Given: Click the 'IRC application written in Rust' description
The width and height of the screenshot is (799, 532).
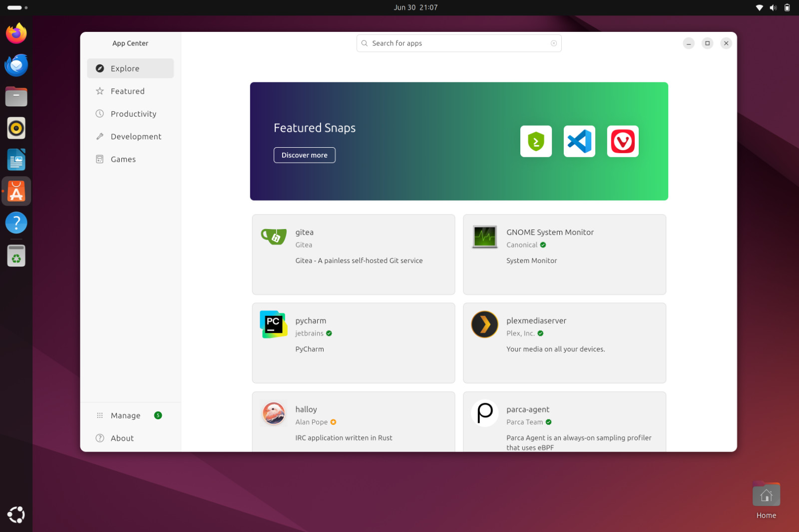Looking at the screenshot, I should click(x=344, y=438).
